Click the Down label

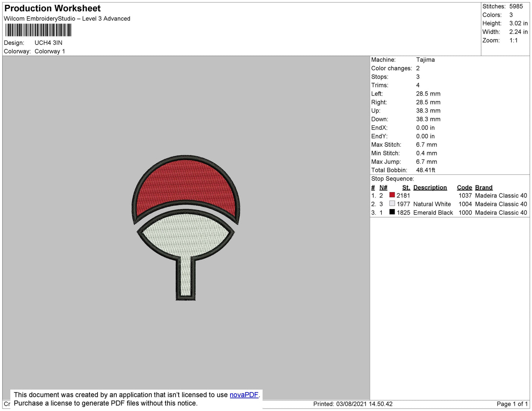[380, 119]
